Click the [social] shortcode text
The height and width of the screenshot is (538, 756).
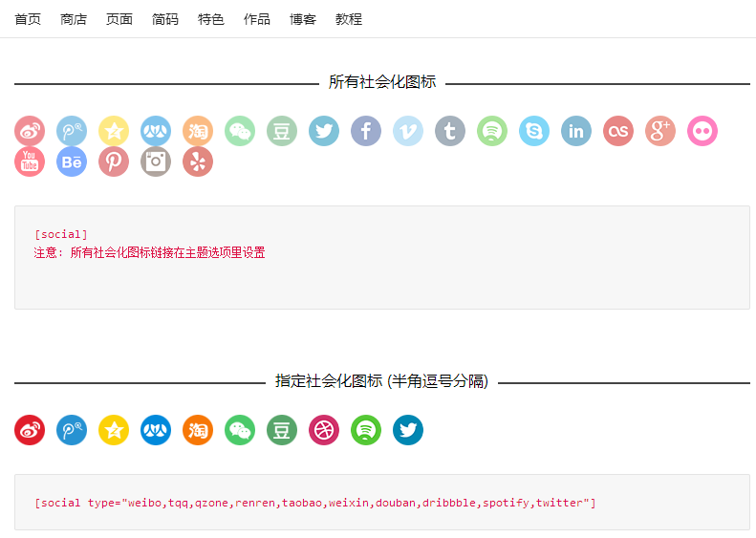pyautogui.click(x=61, y=235)
